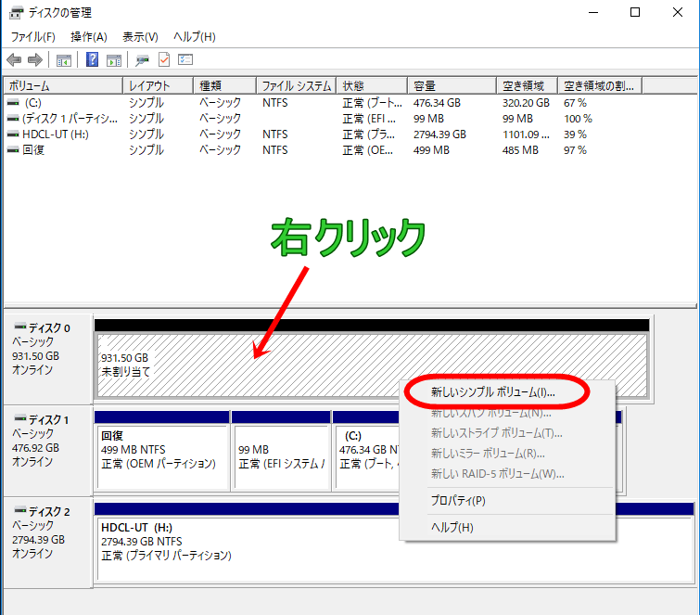Click greyed 新しいストライプ ボリューム(T)... entry
700x615 pixels.
click(507, 433)
